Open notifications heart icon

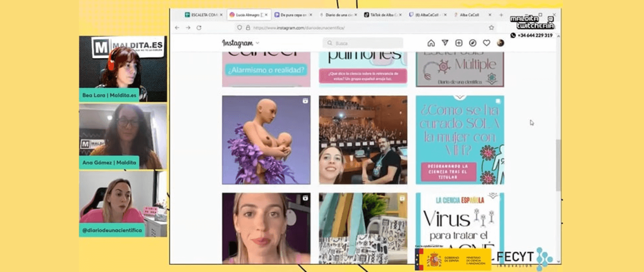point(487,43)
